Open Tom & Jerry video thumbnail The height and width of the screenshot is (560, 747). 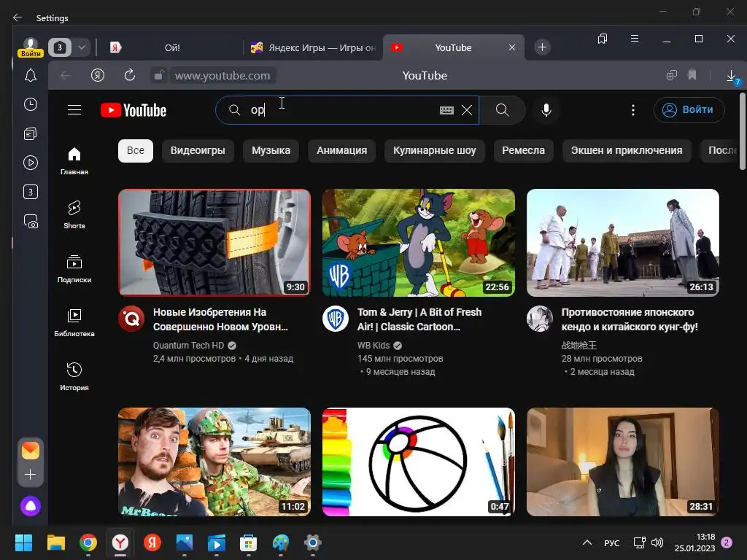(x=418, y=243)
